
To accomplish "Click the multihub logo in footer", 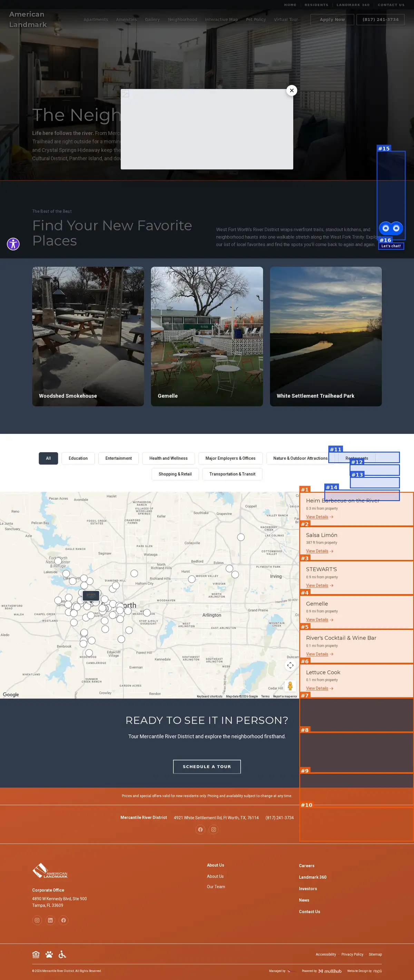I will pyautogui.click(x=330, y=971).
